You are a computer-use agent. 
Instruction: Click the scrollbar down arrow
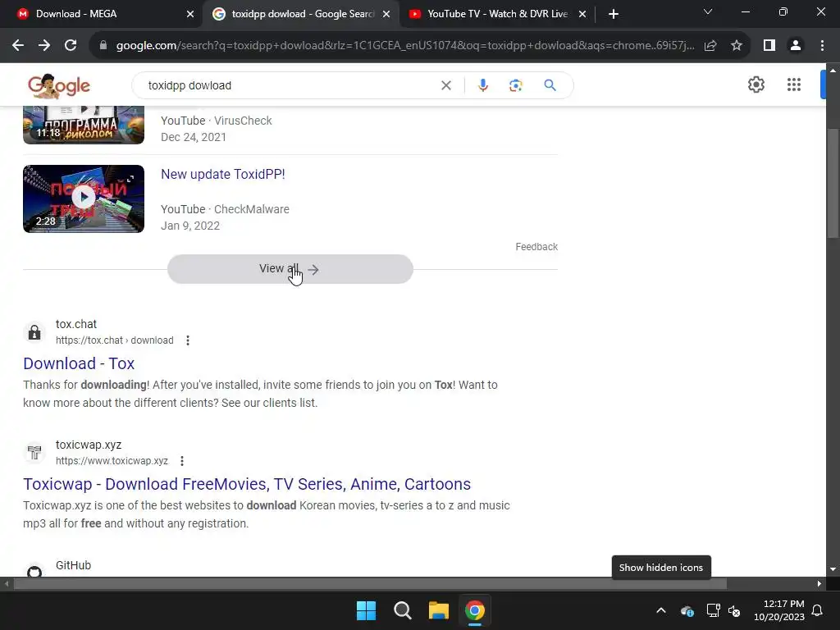click(x=833, y=569)
